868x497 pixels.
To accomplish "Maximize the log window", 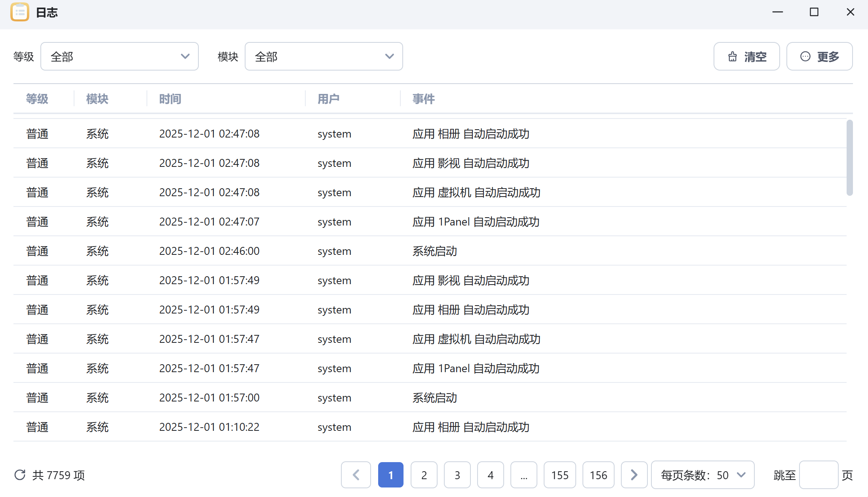I will (814, 12).
